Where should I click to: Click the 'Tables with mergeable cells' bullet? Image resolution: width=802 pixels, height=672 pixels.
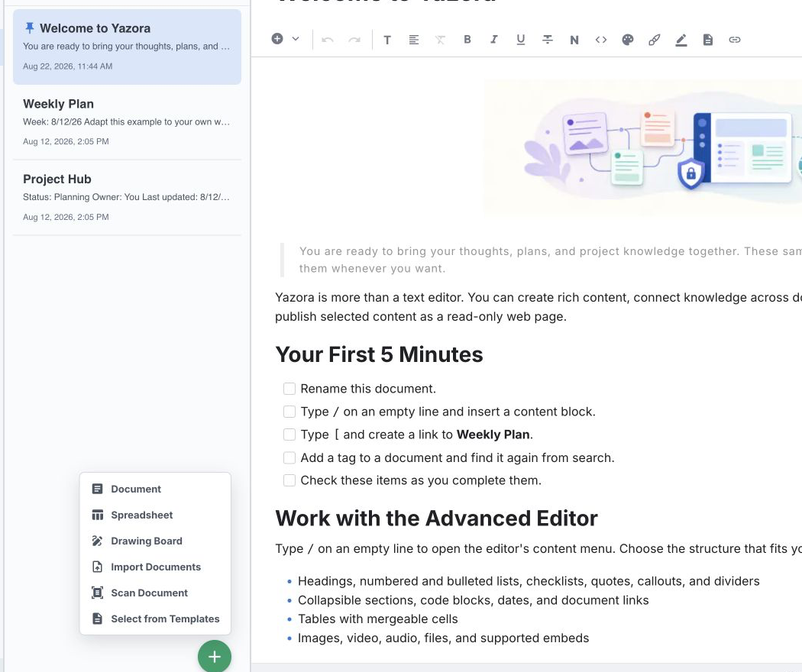[x=377, y=619]
